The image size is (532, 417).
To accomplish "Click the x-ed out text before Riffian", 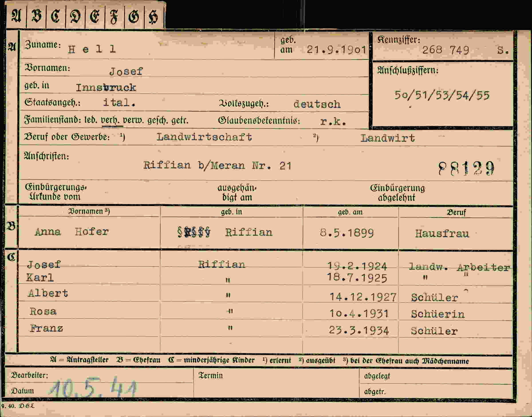I will pos(194,232).
